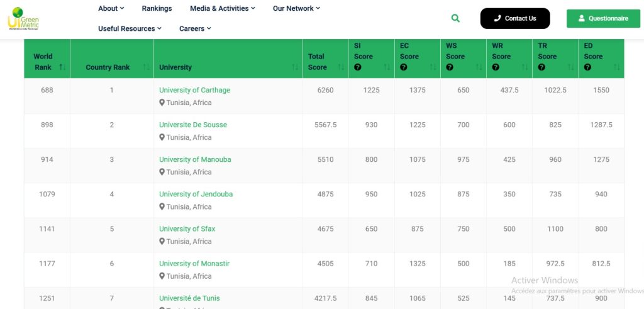Click the WS Score help question icon

point(450,67)
